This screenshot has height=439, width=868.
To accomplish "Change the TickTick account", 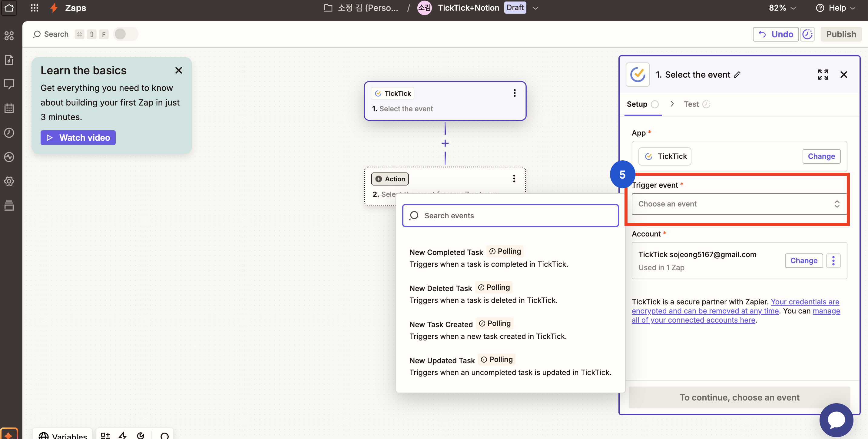I will pyautogui.click(x=803, y=260).
